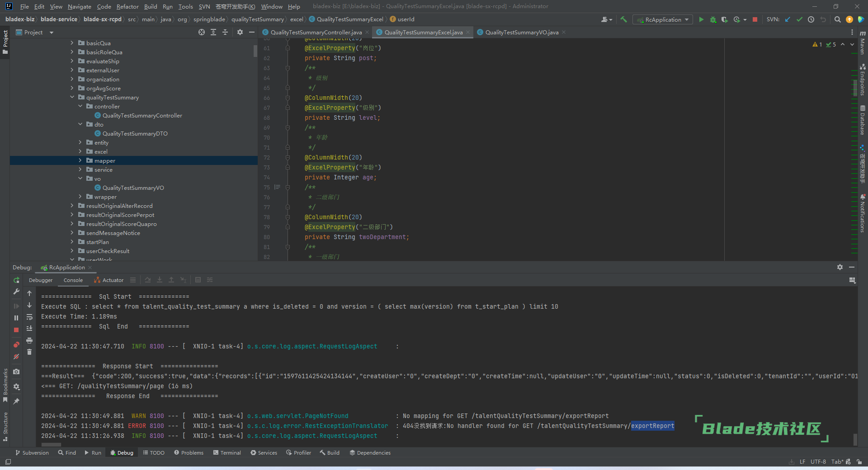Toggle soft-wrap in the console
The width and height of the screenshot is (868, 470).
29,317
